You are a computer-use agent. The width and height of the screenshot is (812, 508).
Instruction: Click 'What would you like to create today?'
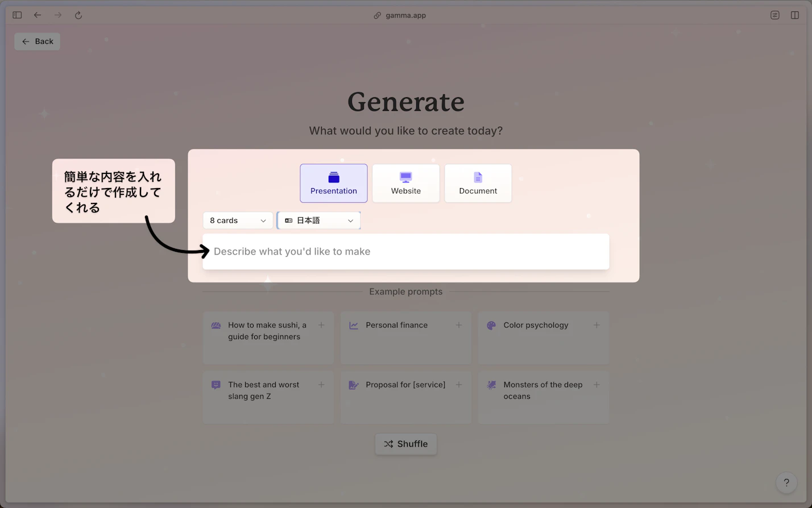[406, 131]
